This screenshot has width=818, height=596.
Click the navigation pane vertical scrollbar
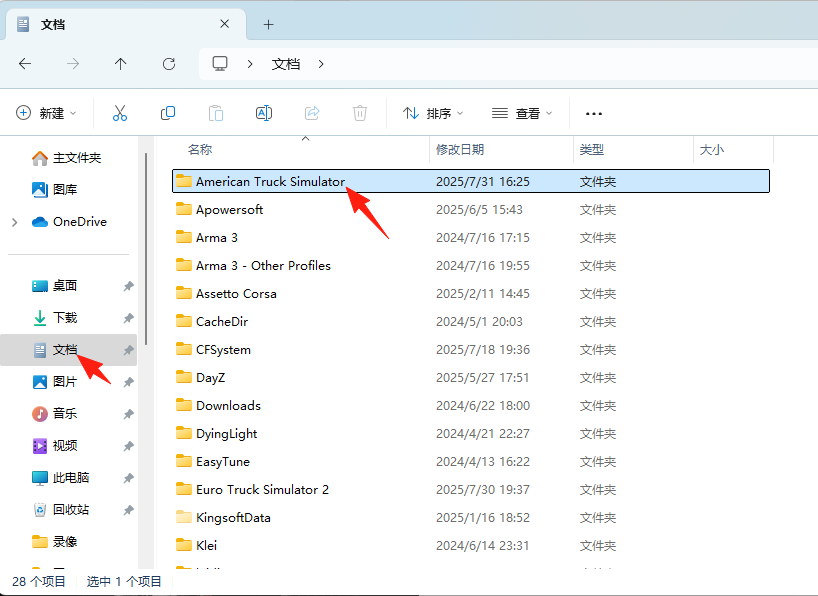[146, 249]
